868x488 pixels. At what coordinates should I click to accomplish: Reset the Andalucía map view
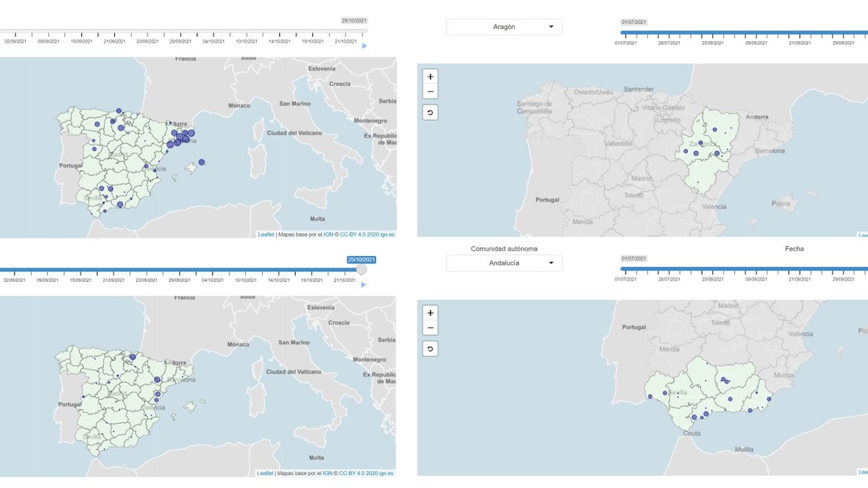click(430, 350)
